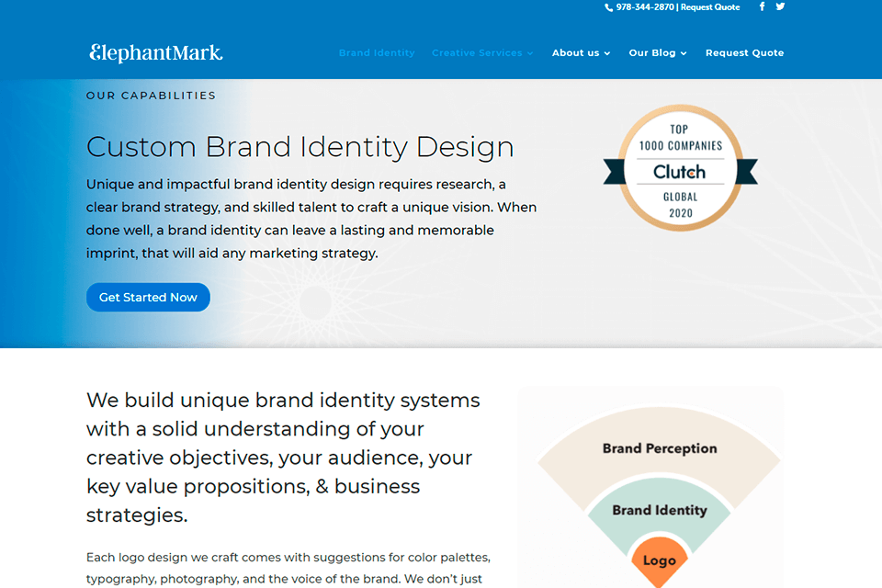The height and width of the screenshot is (588, 882).
Task: Click the Clutch Top 1000 badge
Action: coord(681,168)
